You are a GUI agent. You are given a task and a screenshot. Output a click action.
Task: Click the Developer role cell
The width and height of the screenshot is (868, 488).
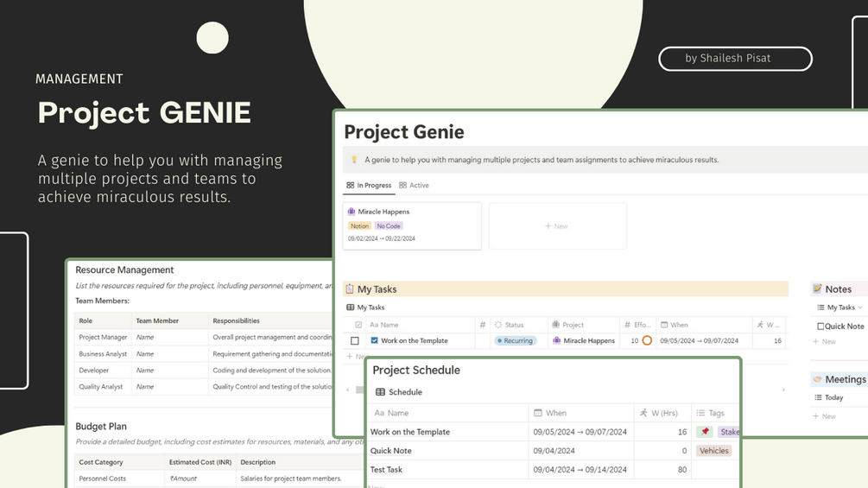[103, 371]
